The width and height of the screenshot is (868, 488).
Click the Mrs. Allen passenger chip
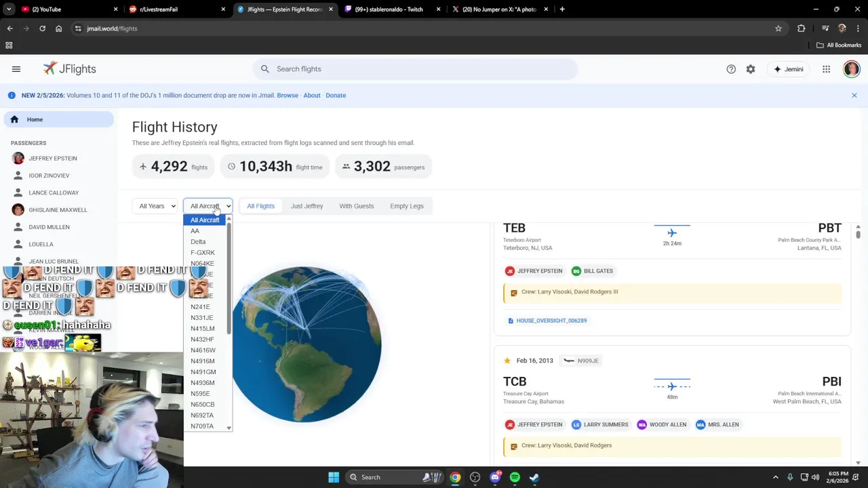pyautogui.click(x=718, y=425)
